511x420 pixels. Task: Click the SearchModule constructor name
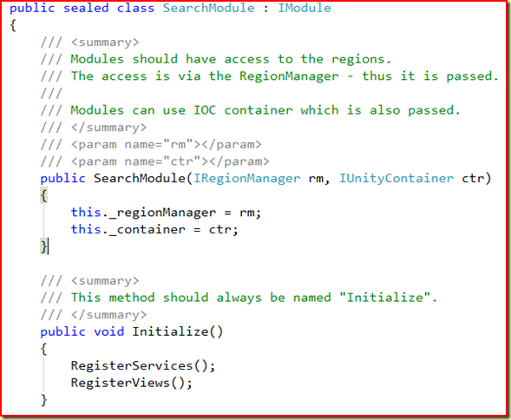[x=140, y=179]
